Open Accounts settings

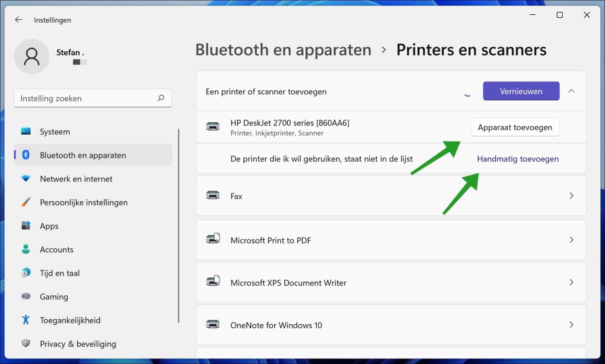[x=56, y=249]
